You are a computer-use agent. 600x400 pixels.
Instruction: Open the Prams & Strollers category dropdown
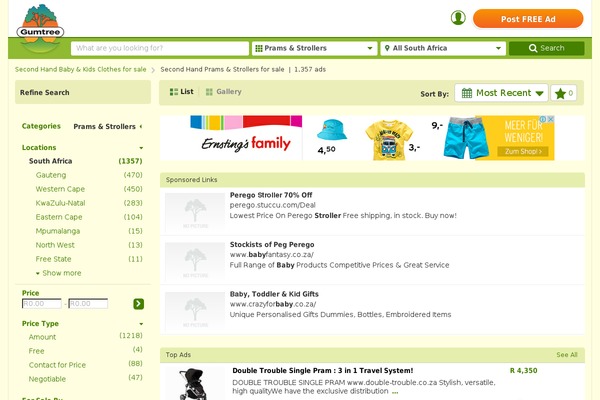click(314, 48)
